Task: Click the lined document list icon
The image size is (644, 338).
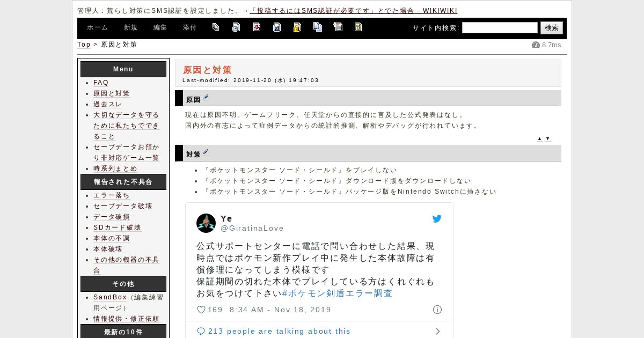Action: (338, 27)
